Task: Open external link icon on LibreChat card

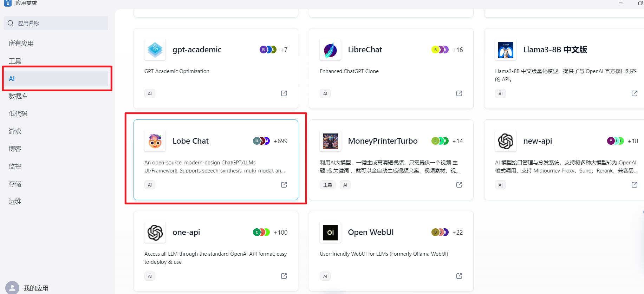Action: [459, 93]
